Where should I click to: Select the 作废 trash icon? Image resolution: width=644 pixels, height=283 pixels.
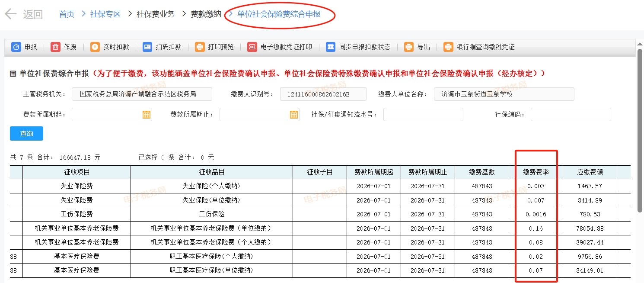[x=55, y=47]
